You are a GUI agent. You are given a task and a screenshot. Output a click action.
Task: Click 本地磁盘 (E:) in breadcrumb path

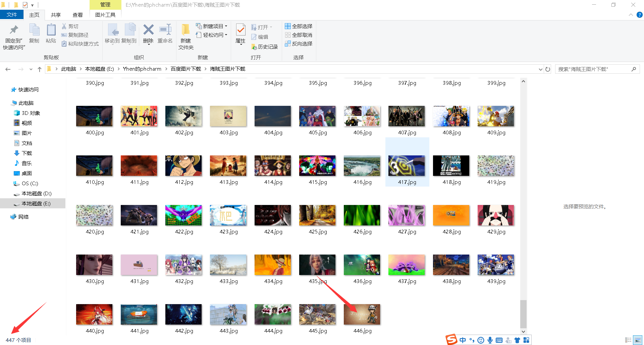[x=100, y=69]
